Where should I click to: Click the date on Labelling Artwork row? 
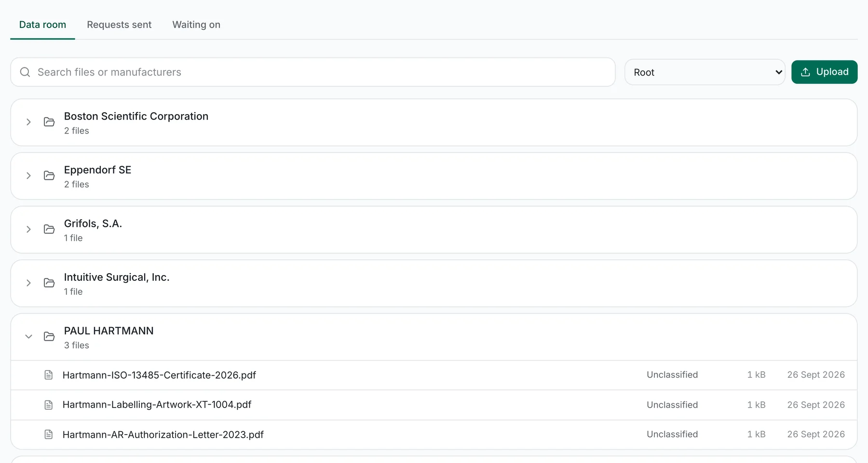[x=816, y=405]
